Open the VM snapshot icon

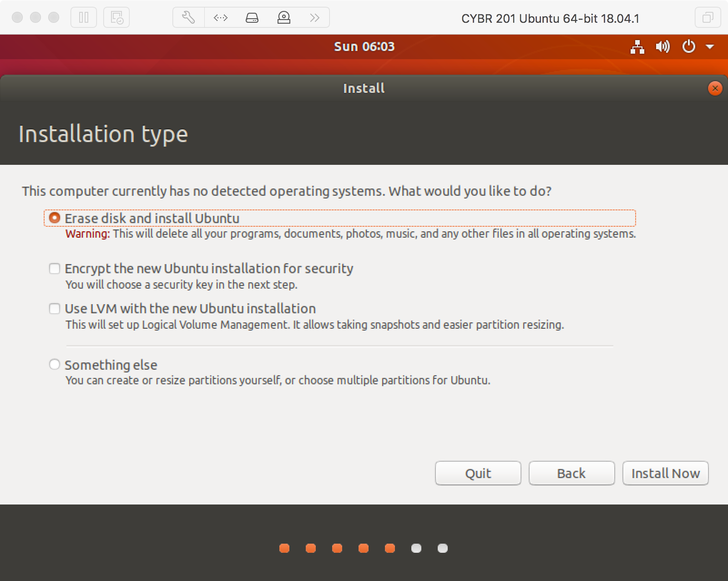pos(116,18)
